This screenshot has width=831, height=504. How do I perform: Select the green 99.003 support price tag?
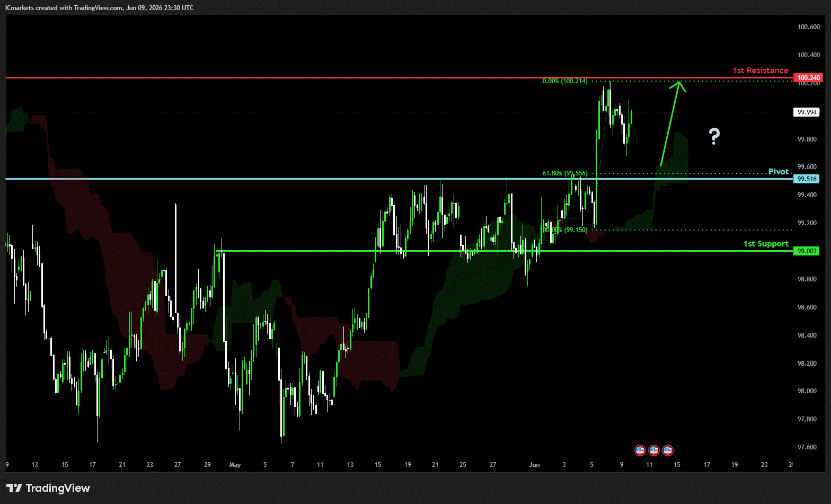(x=807, y=251)
